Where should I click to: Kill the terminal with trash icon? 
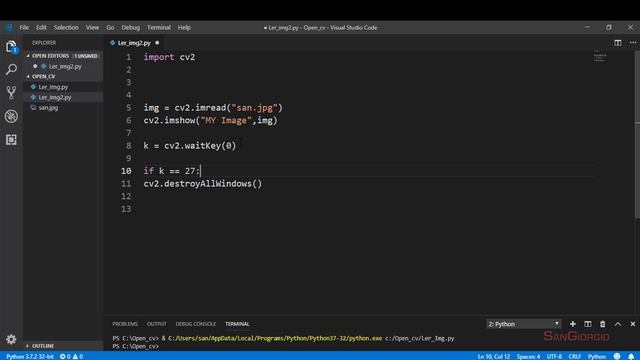click(602, 324)
